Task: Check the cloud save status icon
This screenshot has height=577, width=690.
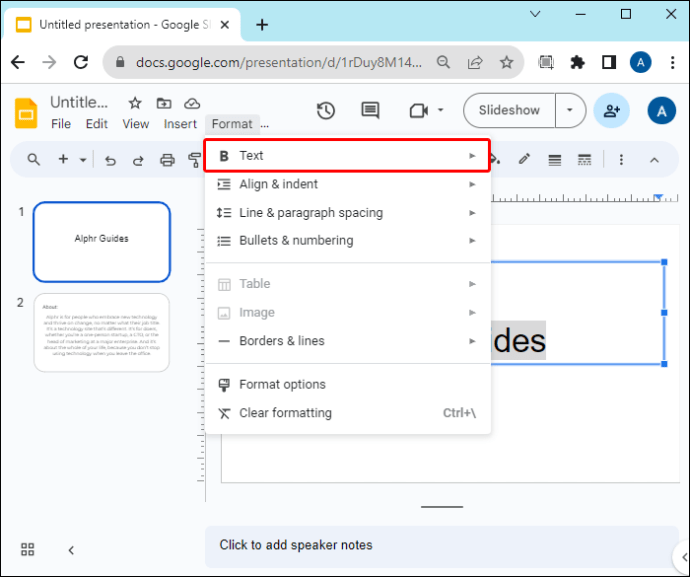Action: coord(192,103)
